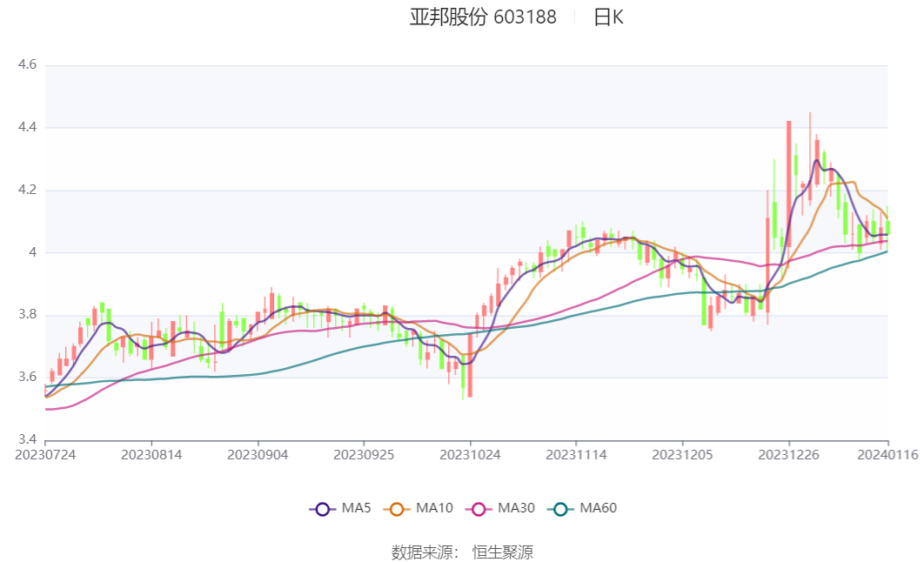Toggle the MA60 teal legend circle
This screenshot has height=562, width=924.
click(560, 509)
